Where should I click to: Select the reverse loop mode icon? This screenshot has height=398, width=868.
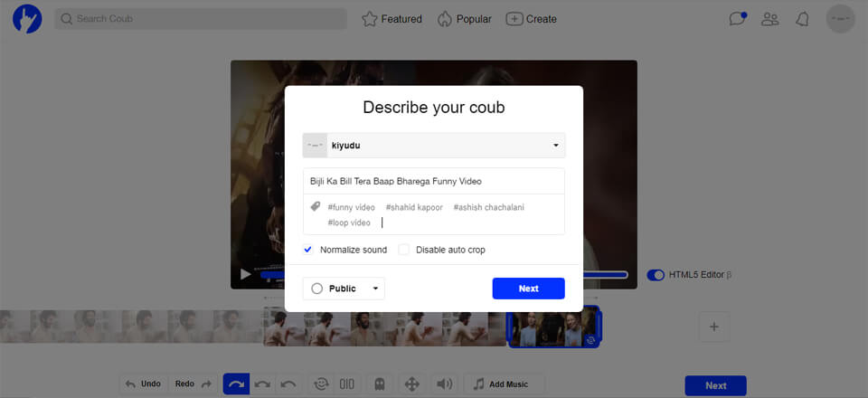[288, 384]
